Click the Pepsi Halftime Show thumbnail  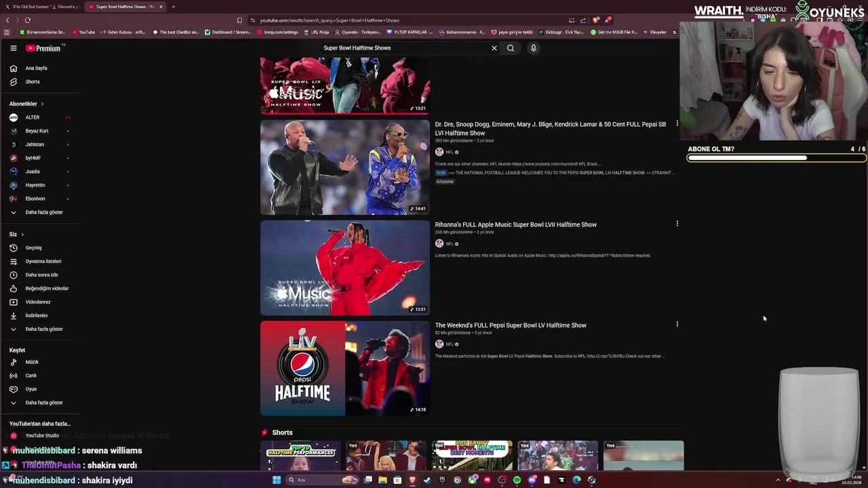pyautogui.click(x=345, y=368)
